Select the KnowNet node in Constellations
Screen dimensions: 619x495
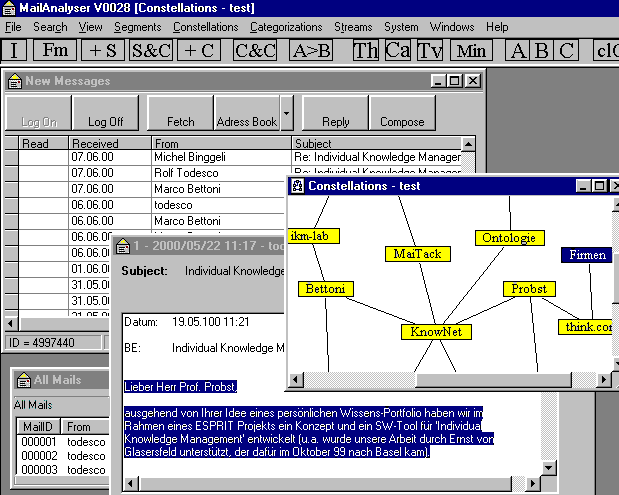pyautogui.click(x=436, y=331)
